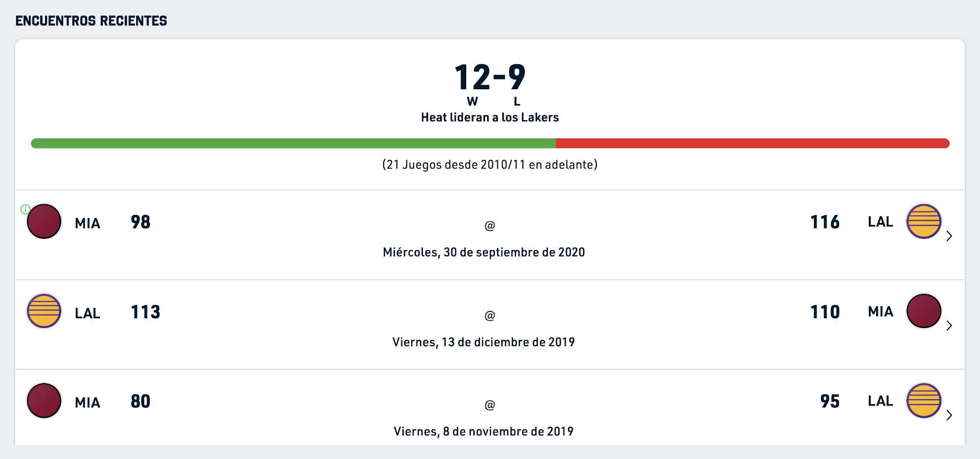Viewport: 980px width, 459px height.
Task: Click the LAL 113 score in second row
Action: [146, 312]
